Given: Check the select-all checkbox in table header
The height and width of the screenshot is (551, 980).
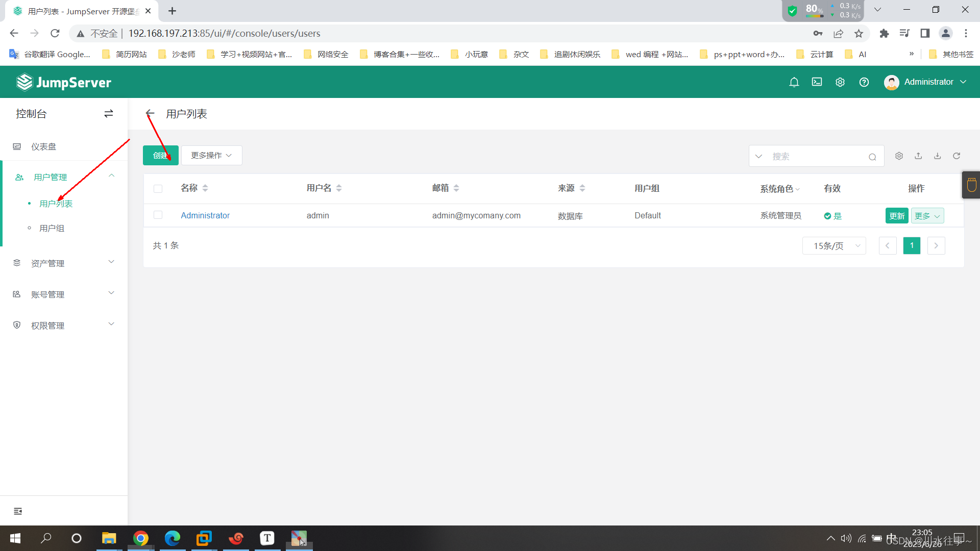Looking at the screenshot, I should point(158,189).
